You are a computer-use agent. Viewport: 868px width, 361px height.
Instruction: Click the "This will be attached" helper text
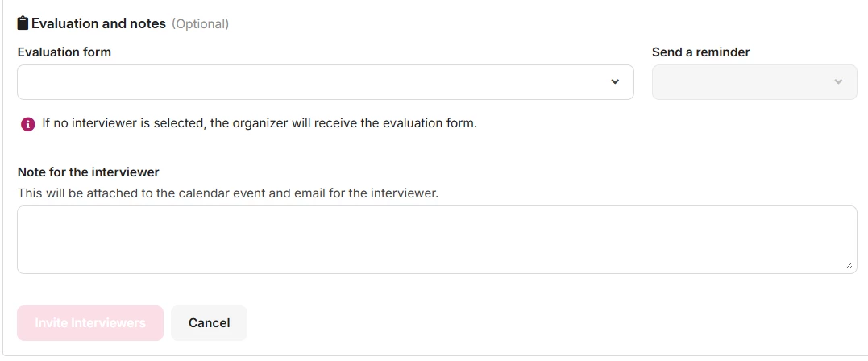pyautogui.click(x=228, y=193)
